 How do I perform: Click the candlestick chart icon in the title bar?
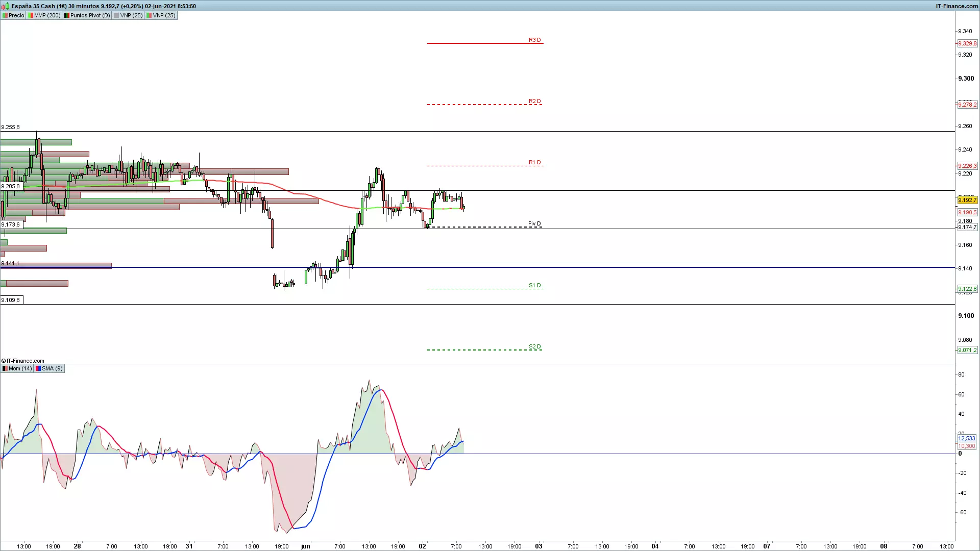pos(5,6)
